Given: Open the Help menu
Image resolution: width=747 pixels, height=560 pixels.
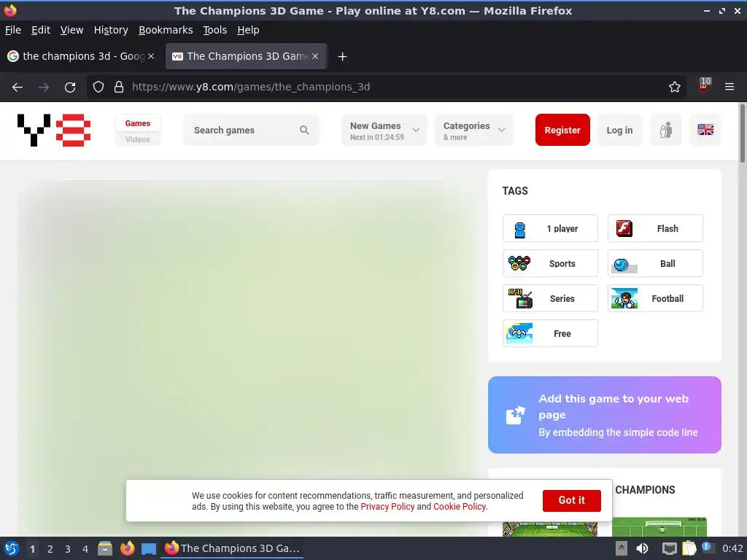Looking at the screenshot, I should 248,30.
